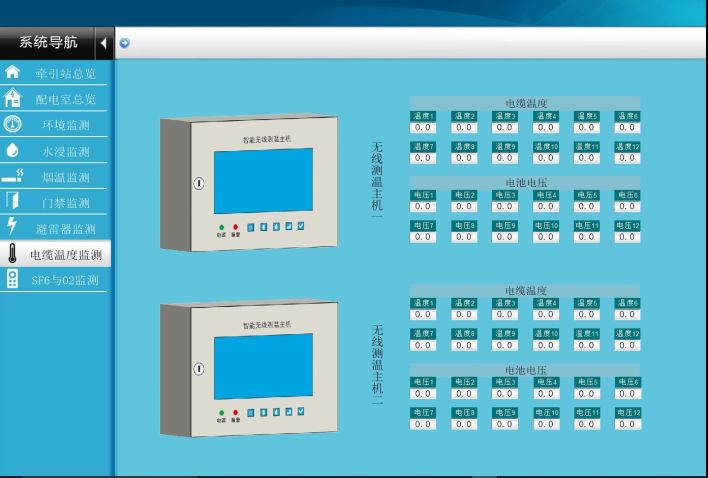Select the 温度6 value field of 主机一
The height and width of the screenshot is (478, 708).
coord(627,128)
